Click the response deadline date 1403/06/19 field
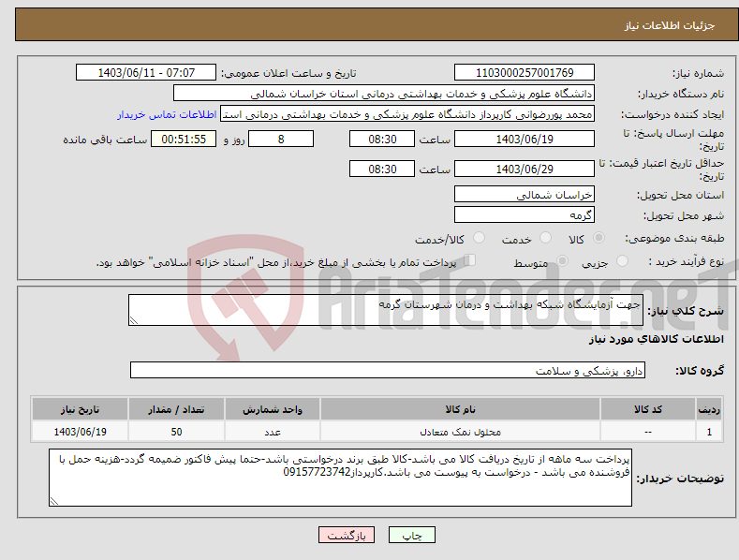 tap(525, 139)
